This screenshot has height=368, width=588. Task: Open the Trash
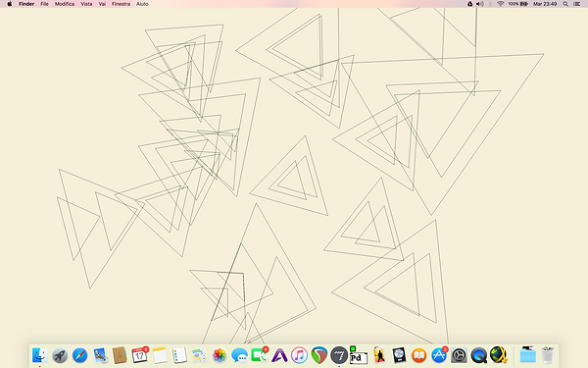click(x=548, y=355)
